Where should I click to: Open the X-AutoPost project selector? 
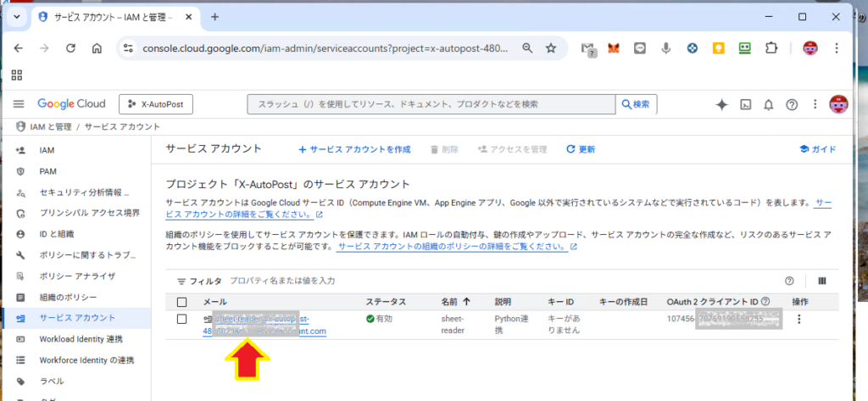tap(156, 104)
